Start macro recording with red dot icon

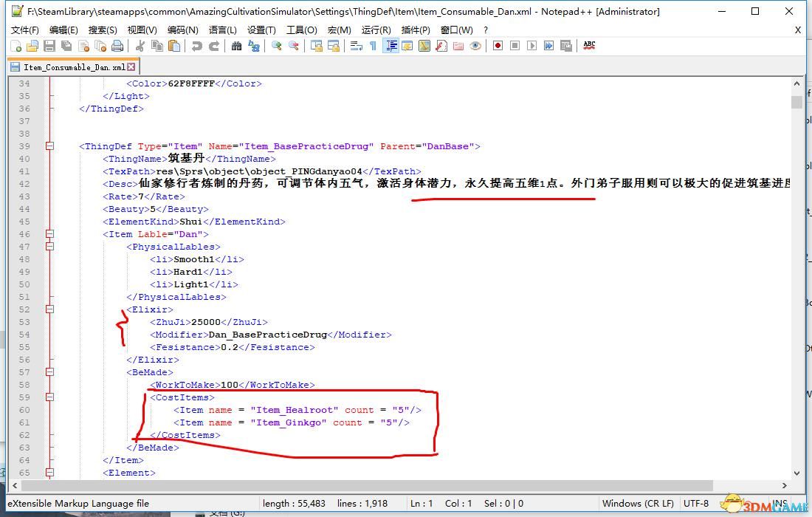[x=498, y=46]
